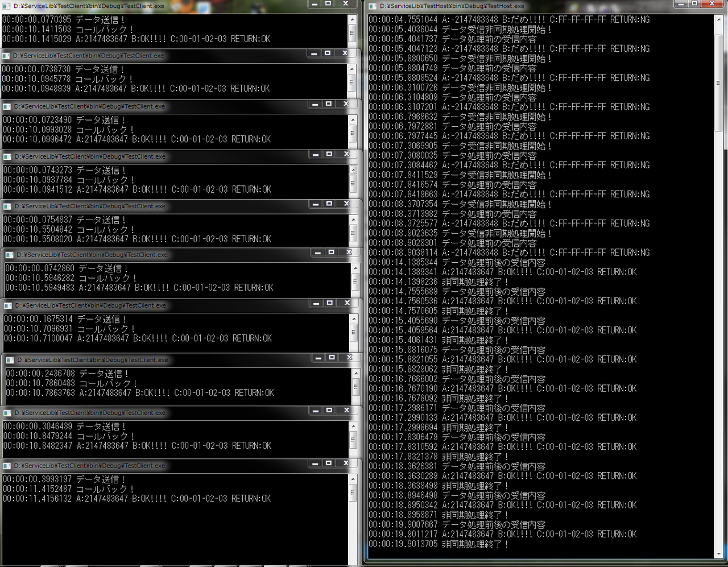This screenshot has width=728, height=567.
Task: Click TestHost log line starting 00:00:05.8804749
Action: (x=453, y=68)
